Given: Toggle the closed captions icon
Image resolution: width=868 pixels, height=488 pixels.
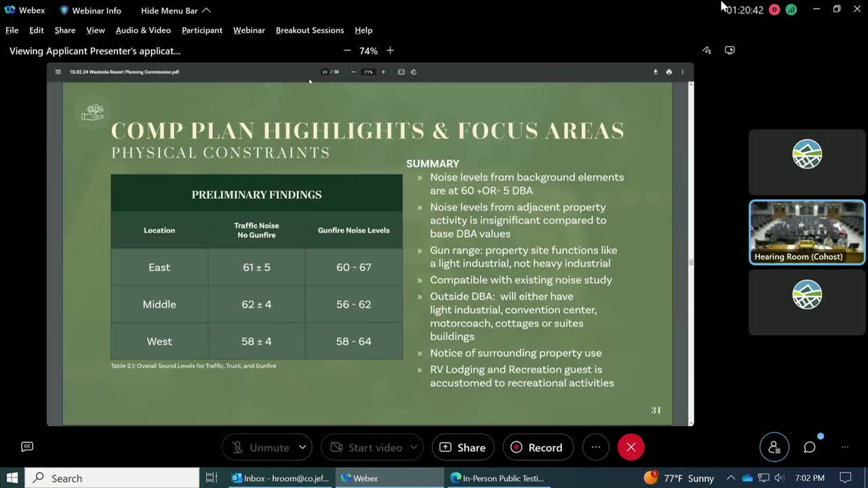Looking at the screenshot, I should tap(27, 446).
